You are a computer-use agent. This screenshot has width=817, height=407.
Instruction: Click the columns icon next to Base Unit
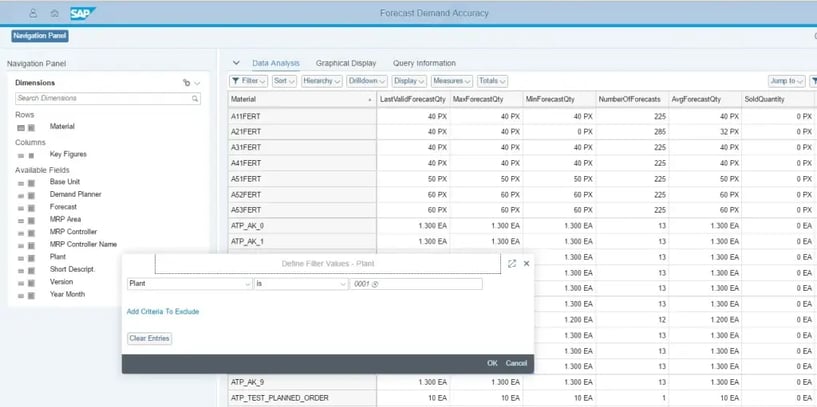[31, 183]
